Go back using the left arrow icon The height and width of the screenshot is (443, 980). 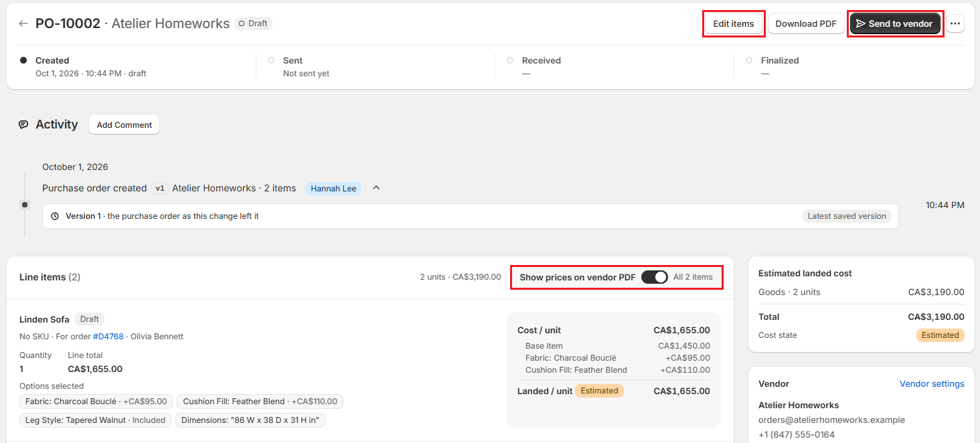coord(23,23)
